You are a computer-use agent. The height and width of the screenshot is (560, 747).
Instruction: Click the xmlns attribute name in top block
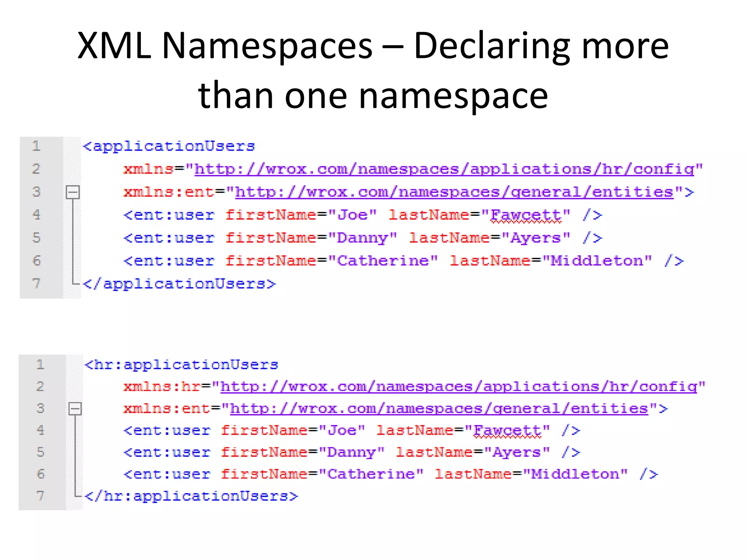[149, 169]
